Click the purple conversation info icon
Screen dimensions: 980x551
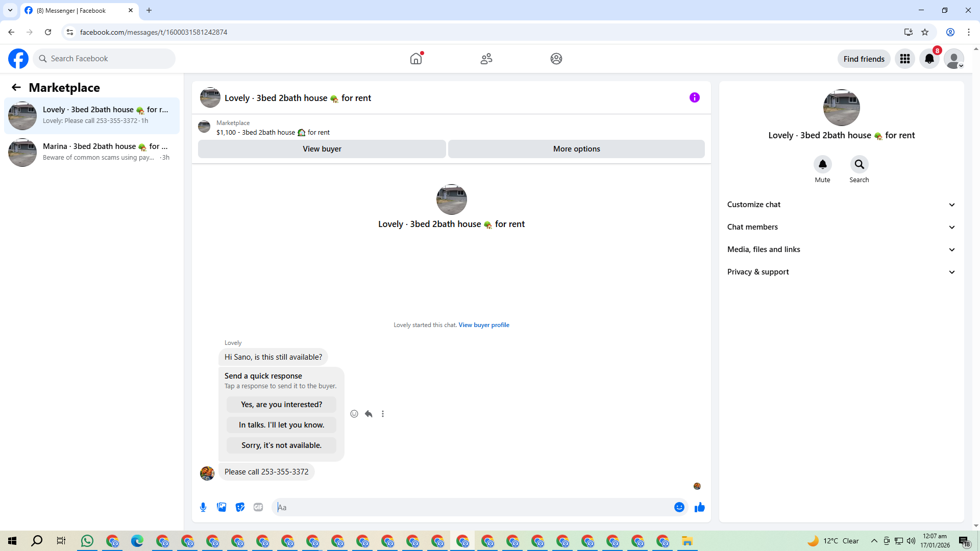pos(694,97)
